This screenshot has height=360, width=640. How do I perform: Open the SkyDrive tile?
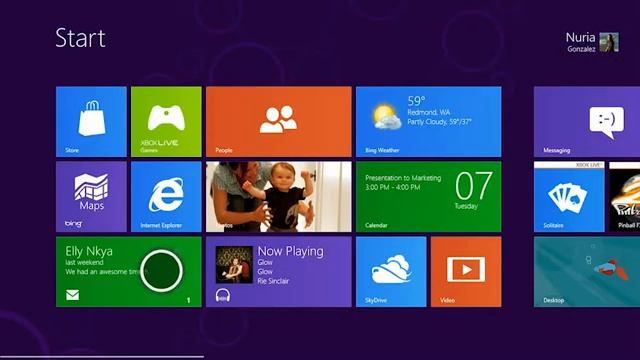coord(391,272)
